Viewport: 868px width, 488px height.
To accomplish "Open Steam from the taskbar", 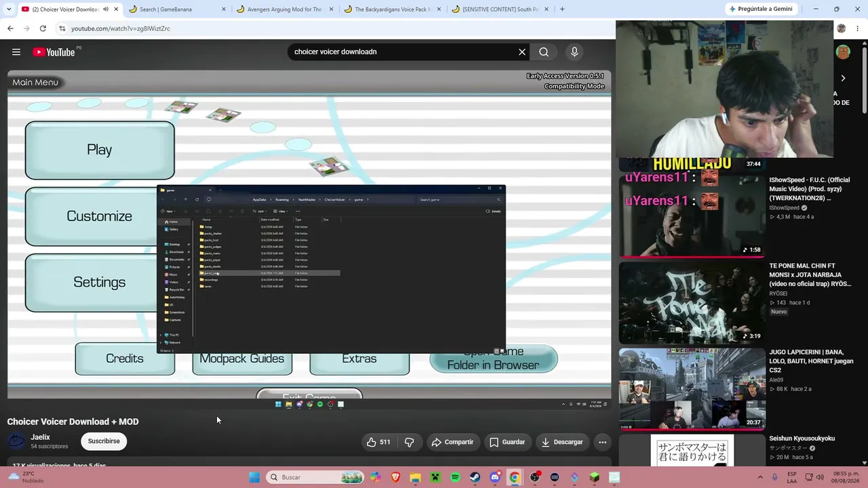I will (475, 477).
